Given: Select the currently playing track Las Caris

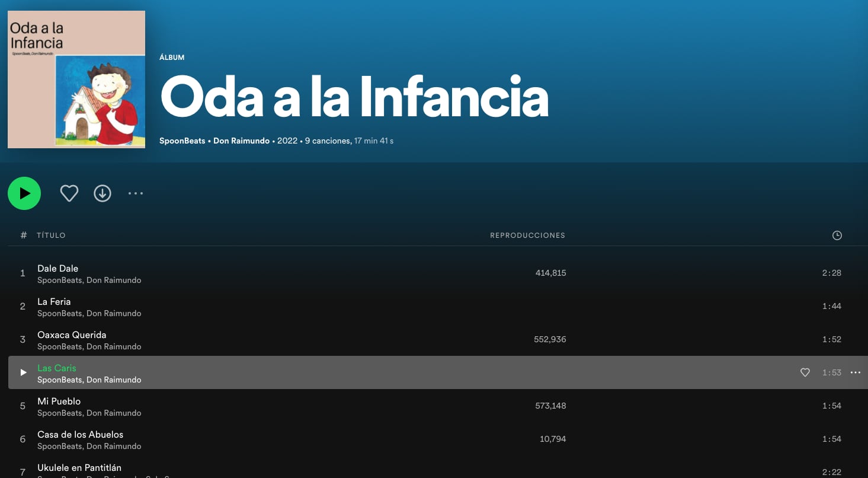Looking at the screenshot, I should (57, 368).
